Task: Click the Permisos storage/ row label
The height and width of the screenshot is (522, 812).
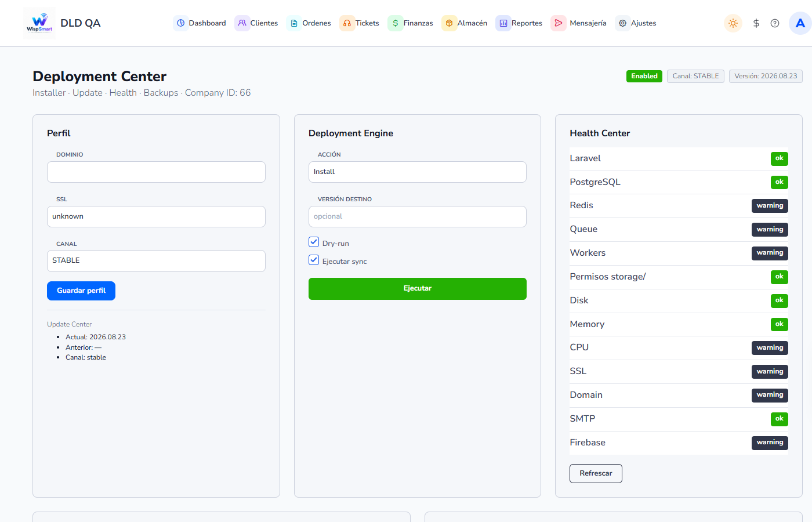Action: (608, 277)
